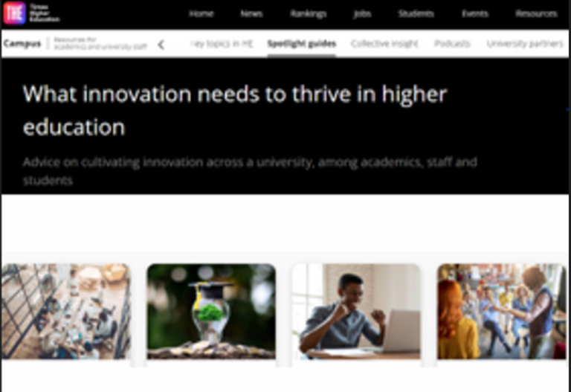Open the man celebrating at laptop thumbnail
This screenshot has height=392, width=571.
point(357,312)
